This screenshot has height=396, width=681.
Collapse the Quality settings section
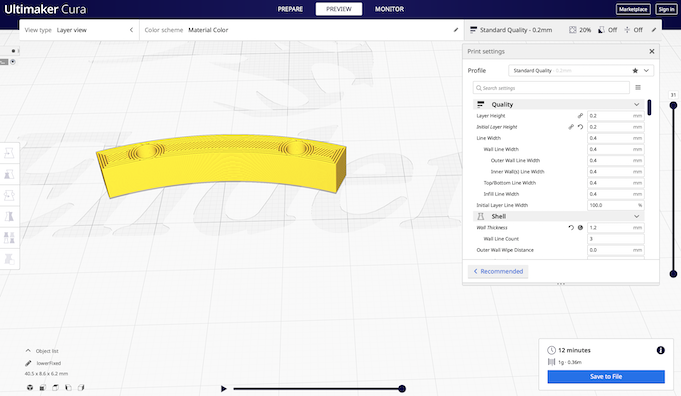tap(636, 105)
